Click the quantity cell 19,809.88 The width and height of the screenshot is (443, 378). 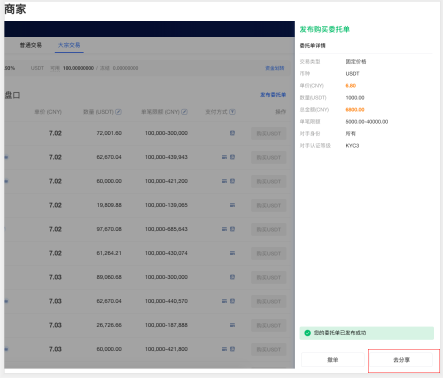click(x=109, y=205)
